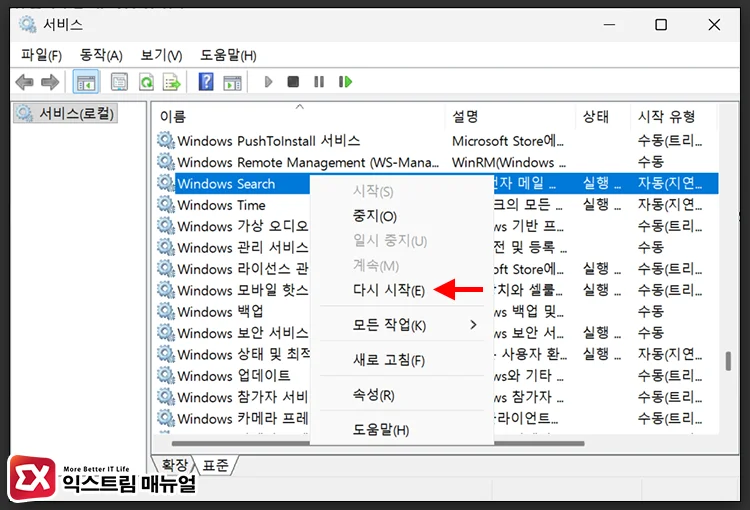Click gear icon beside Windows PushToInstall 서비스
Screen dimensions: 750x510
click(x=166, y=141)
